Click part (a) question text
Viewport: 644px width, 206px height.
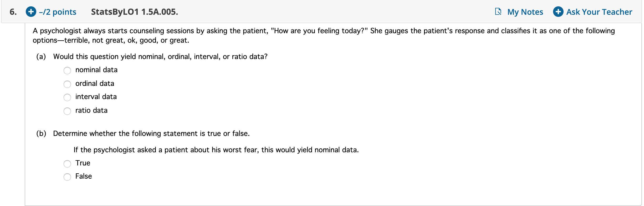160,56
